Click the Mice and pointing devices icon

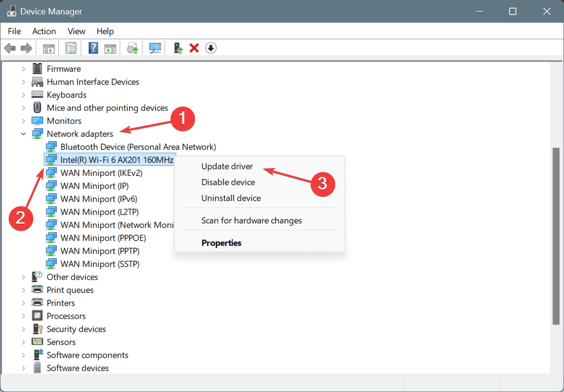pos(37,107)
